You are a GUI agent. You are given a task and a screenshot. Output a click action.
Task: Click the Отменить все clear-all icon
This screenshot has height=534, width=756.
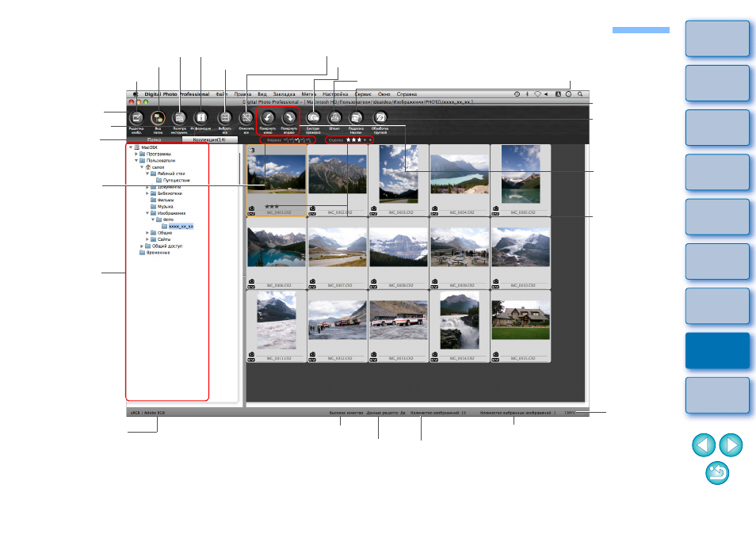click(x=246, y=117)
